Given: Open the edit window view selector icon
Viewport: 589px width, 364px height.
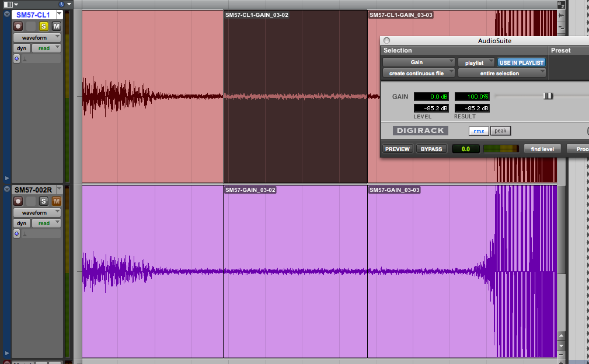Looking at the screenshot, I should (10, 5).
